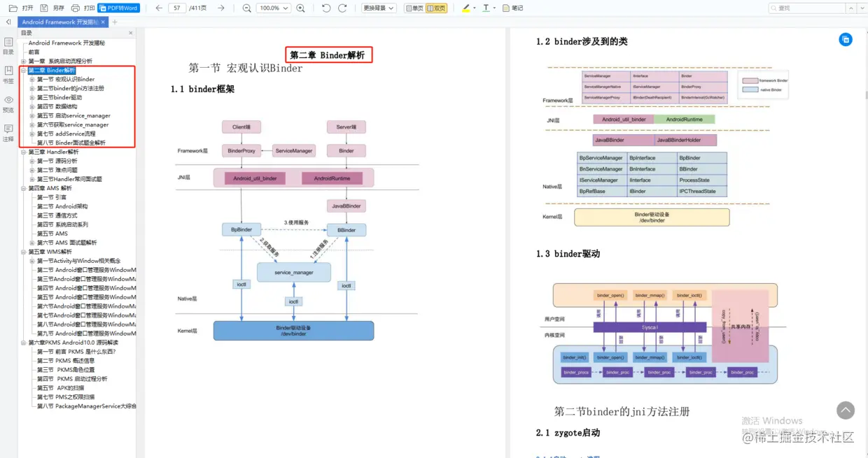Image resolution: width=868 pixels, height=458 pixels.
Task: Select 第三节 PKMS角色位置 outline entry
Action: pos(65,370)
